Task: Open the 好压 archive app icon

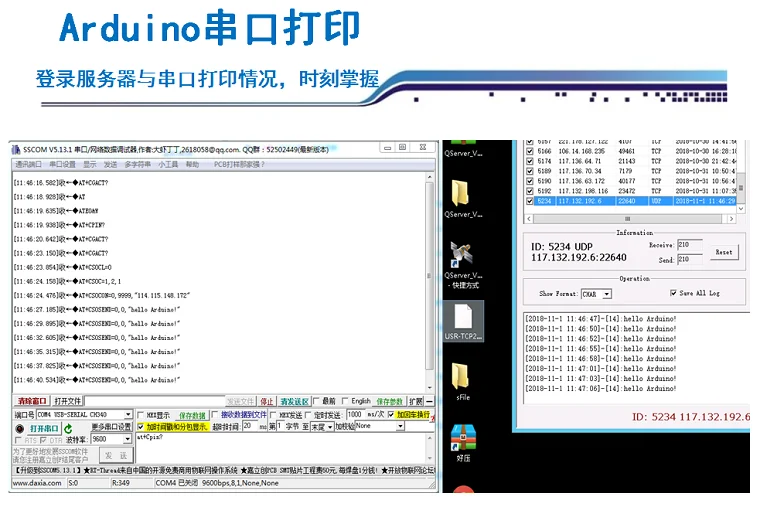Action: click(x=463, y=438)
